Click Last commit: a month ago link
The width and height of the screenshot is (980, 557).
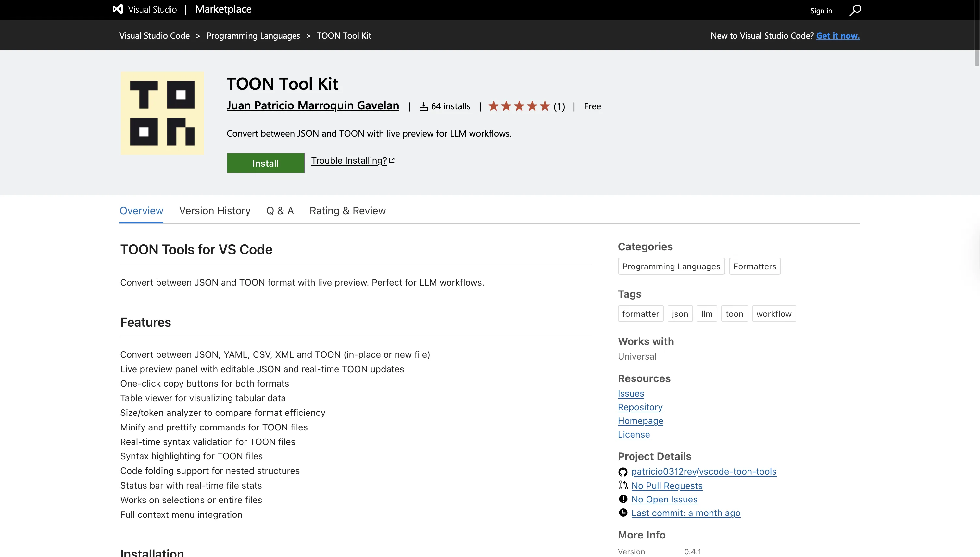686,513
